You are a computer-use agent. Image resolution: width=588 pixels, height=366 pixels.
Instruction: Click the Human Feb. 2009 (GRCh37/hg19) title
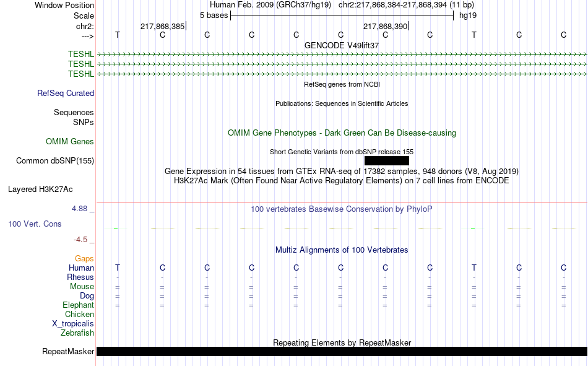pos(270,5)
